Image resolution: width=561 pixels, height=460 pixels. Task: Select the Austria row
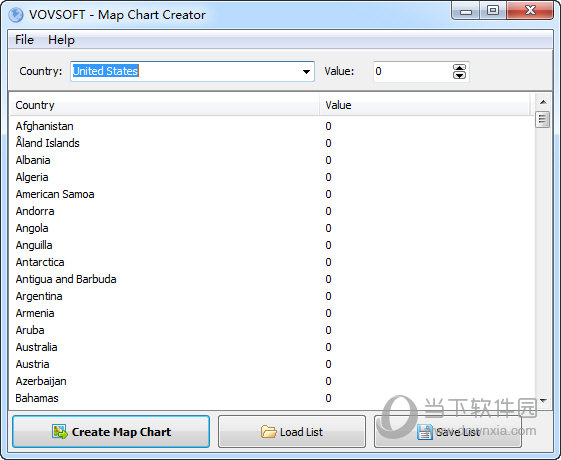coord(272,364)
